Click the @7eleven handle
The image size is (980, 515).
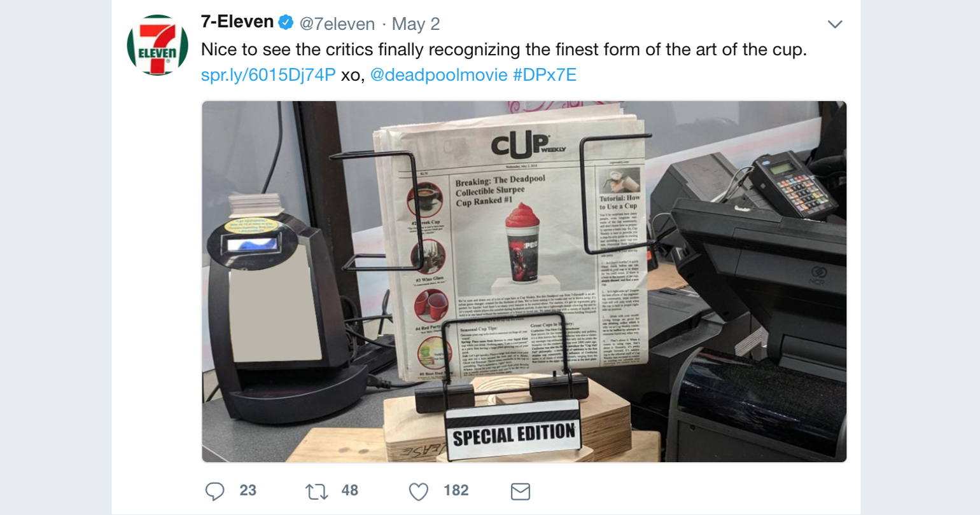click(x=337, y=24)
